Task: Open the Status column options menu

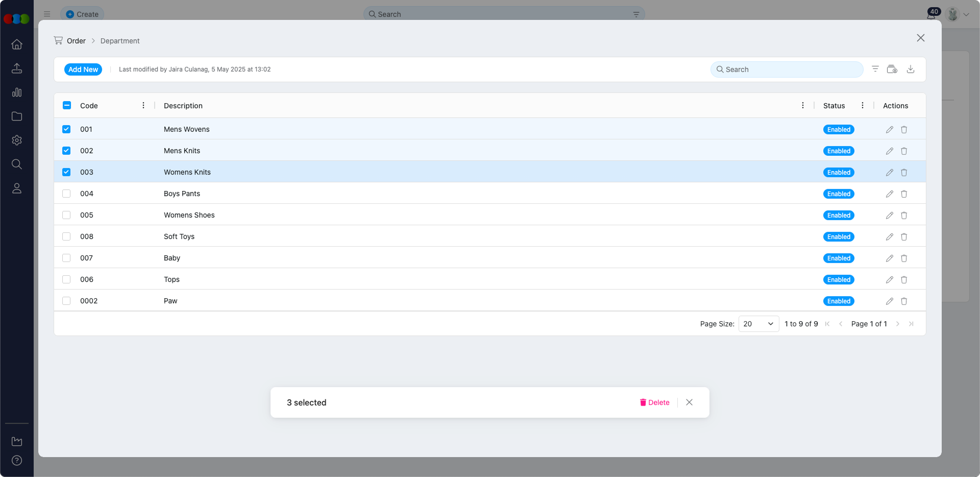Action: (x=862, y=106)
